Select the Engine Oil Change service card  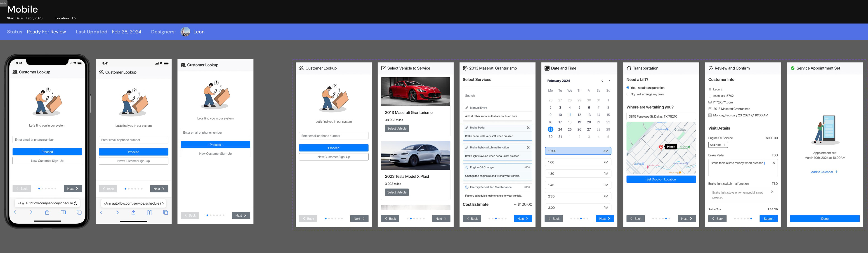pyautogui.click(x=497, y=171)
